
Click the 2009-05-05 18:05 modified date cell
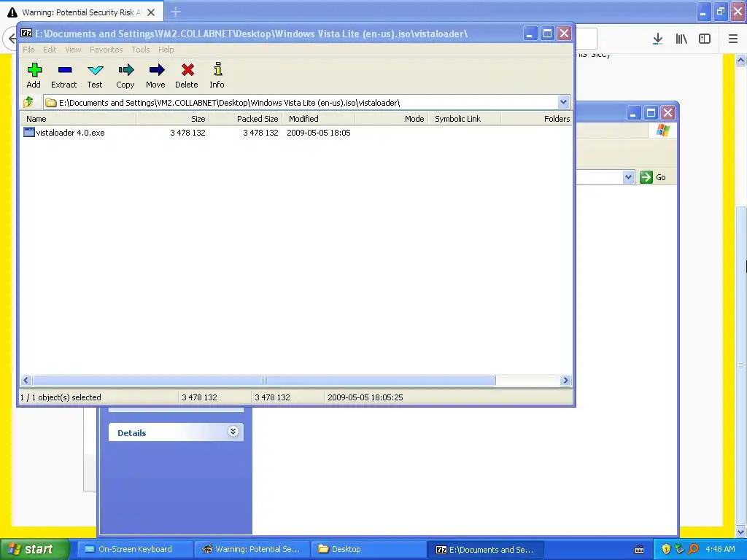point(319,133)
